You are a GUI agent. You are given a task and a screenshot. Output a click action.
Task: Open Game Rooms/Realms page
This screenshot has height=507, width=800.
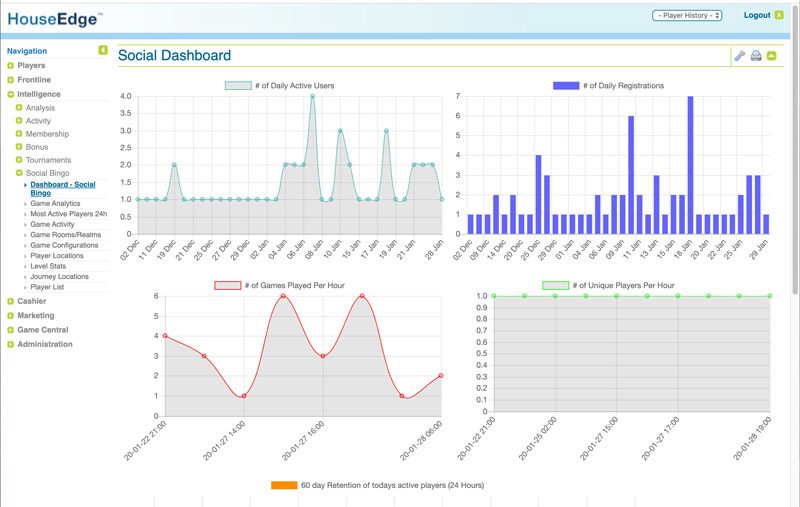pyautogui.click(x=65, y=235)
